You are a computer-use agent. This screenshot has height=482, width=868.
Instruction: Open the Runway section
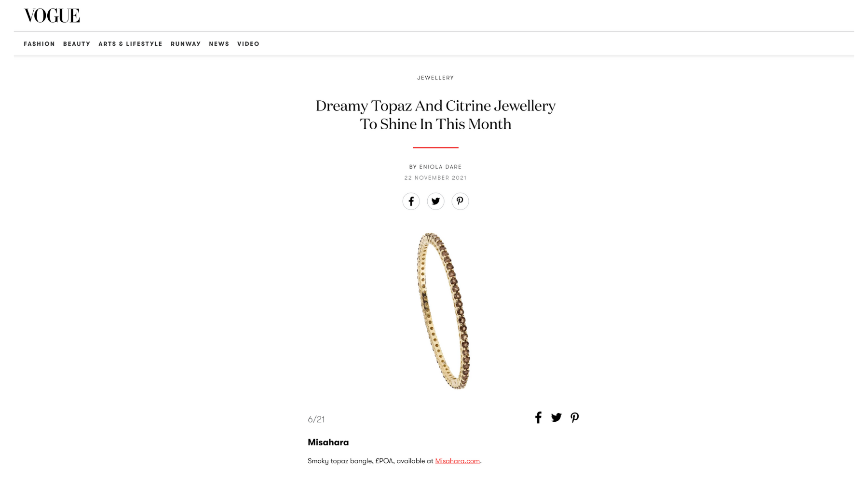click(x=186, y=44)
